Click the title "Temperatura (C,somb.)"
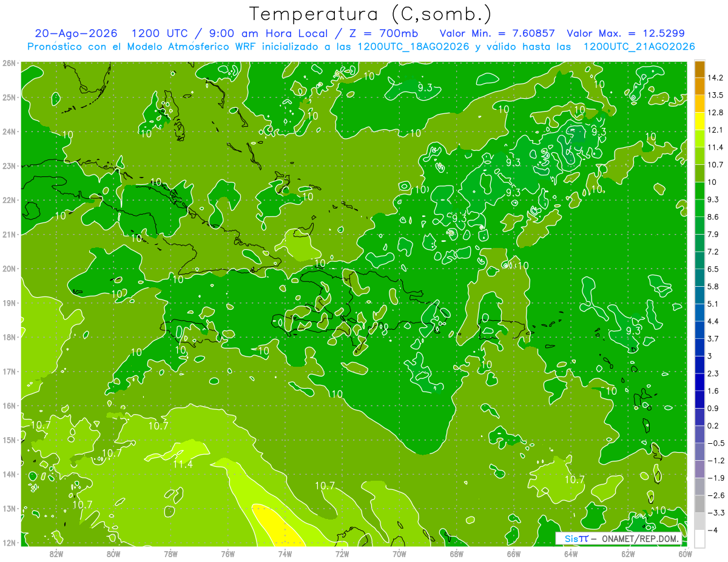The width and height of the screenshot is (728, 562). [370, 14]
